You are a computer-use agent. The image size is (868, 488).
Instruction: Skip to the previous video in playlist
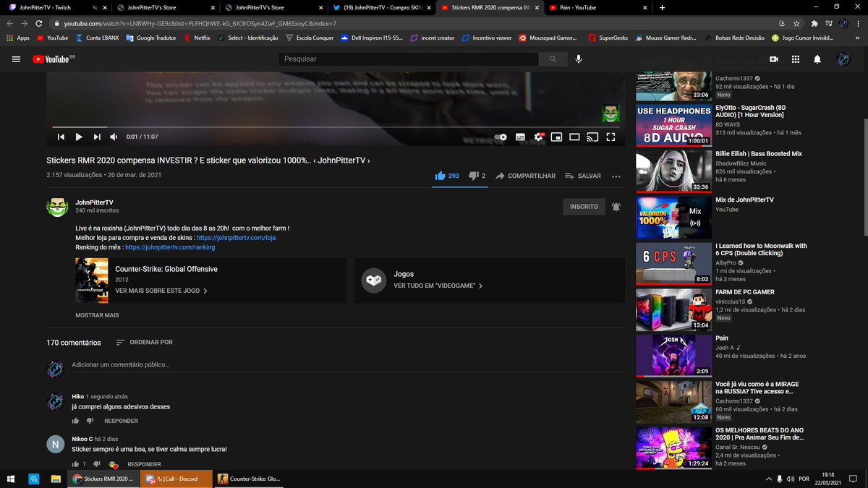click(x=61, y=137)
